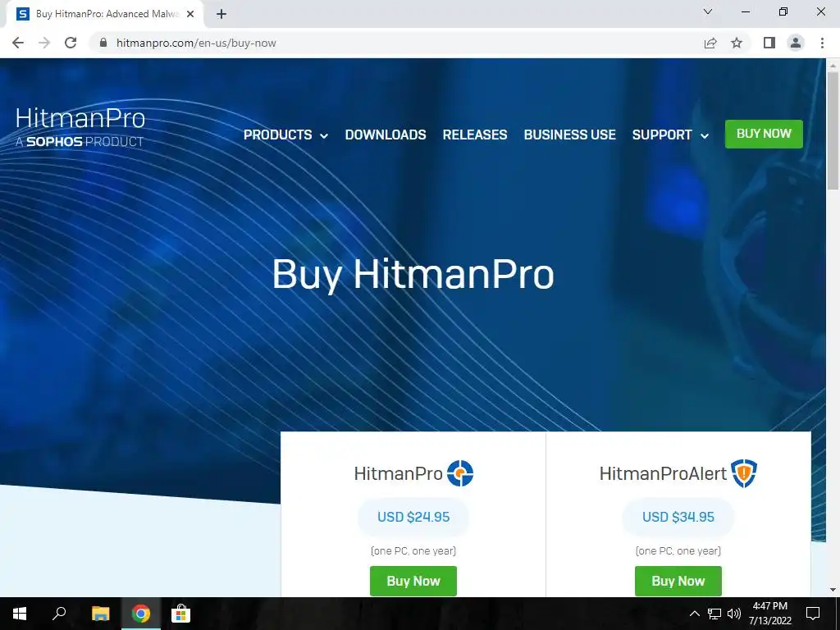Open the tab search chevron
The height and width of the screenshot is (630, 840).
point(708,11)
